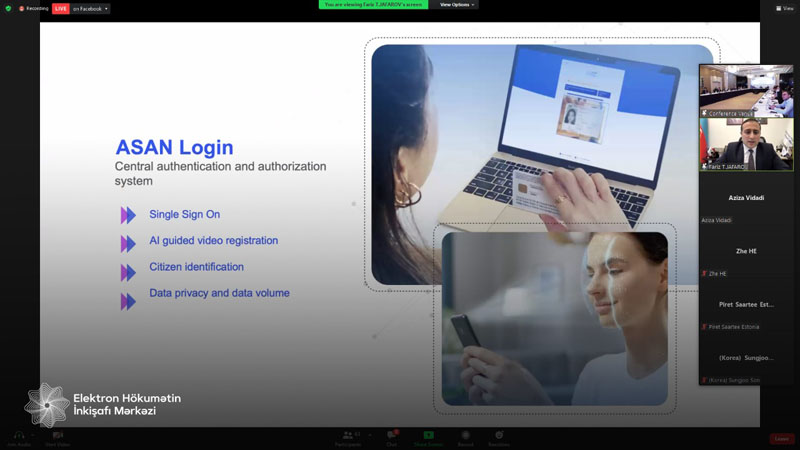Click 'Citizen identification' bullet text
The height and width of the screenshot is (450, 800).
point(196,267)
